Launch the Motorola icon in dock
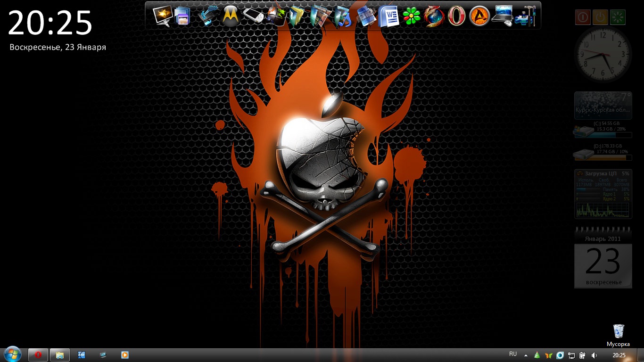This screenshot has width=644, height=362. [230, 16]
